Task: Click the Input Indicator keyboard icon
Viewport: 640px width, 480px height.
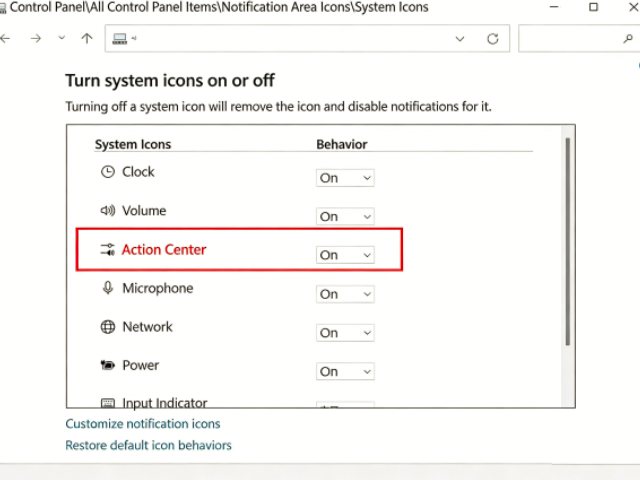Action: point(108,403)
